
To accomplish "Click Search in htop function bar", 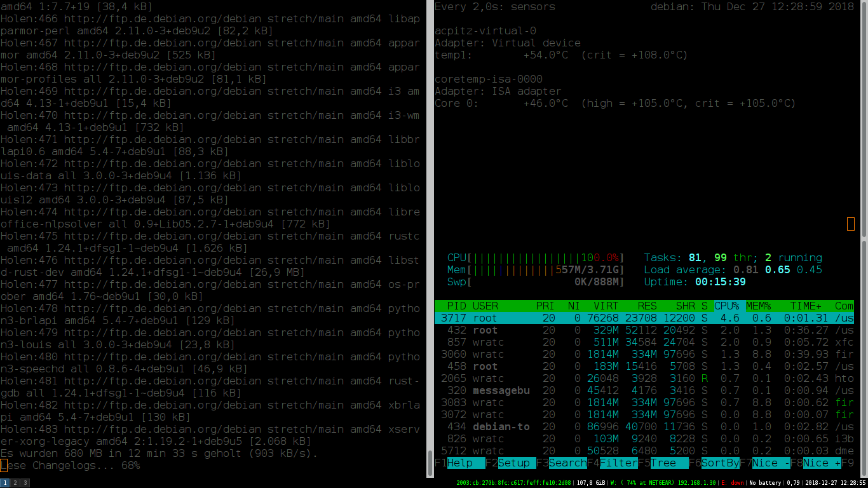I will coord(567,463).
